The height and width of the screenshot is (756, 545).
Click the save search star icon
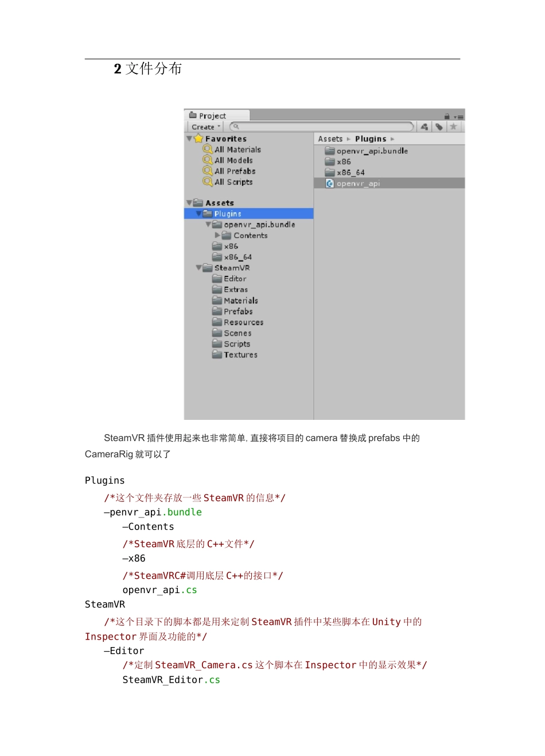click(453, 127)
